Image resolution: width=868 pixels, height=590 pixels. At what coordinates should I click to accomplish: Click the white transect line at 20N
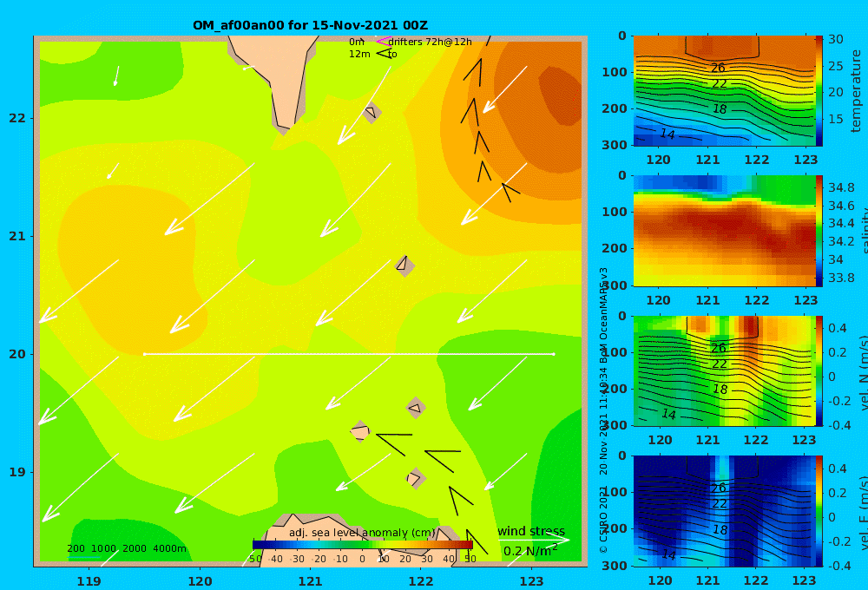point(349,354)
